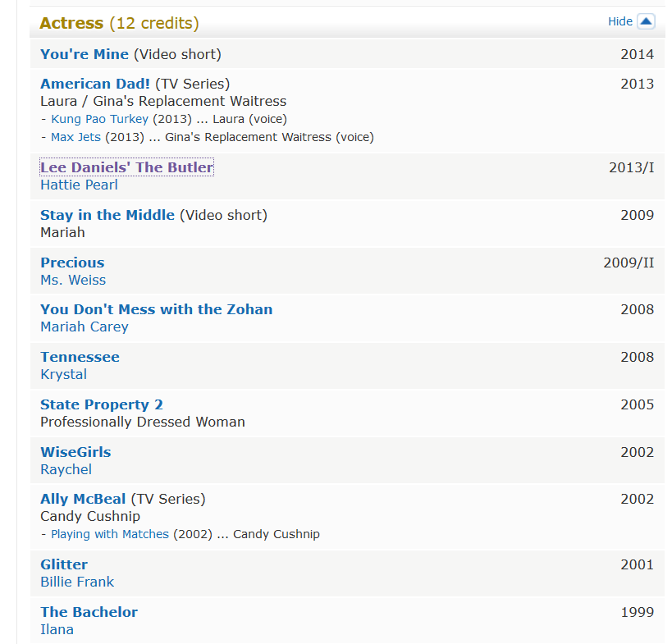The height and width of the screenshot is (644, 672).
Task: Open the Glitter movie page
Action: 64,564
